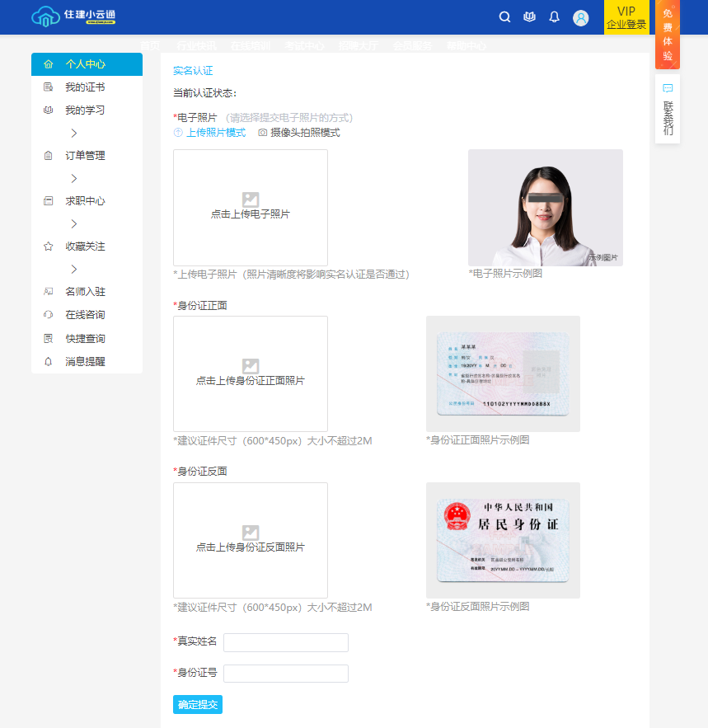Click the 确定提交 button
This screenshot has height=728, width=708.
(198, 705)
